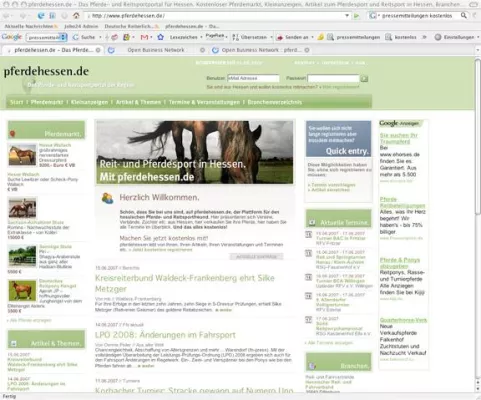Click the red icon in the Pferdemarkt sidebar header

click(x=13, y=134)
